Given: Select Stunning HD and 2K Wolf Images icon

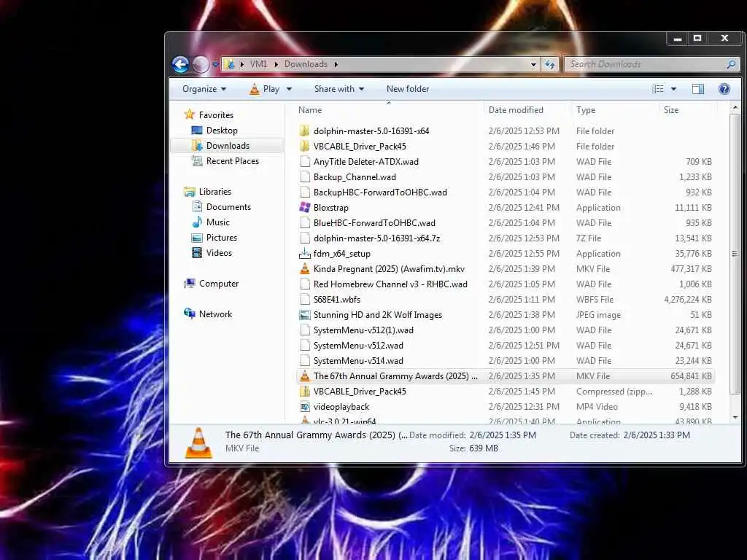Looking at the screenshot, I should (x=304, y=315).
